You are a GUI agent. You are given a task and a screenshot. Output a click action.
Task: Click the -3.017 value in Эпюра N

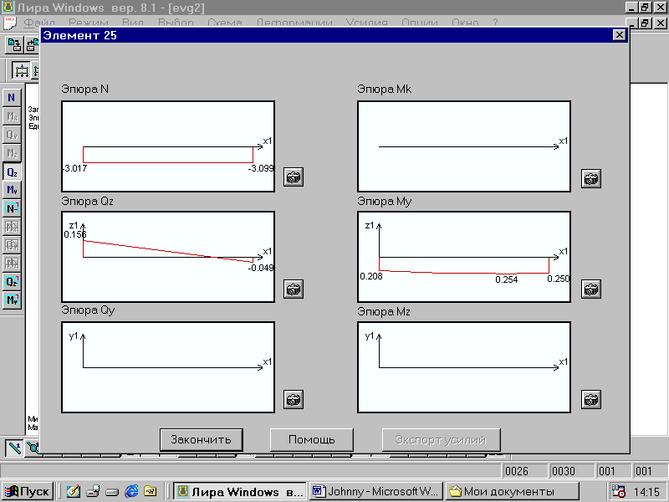tap(75, 168)
